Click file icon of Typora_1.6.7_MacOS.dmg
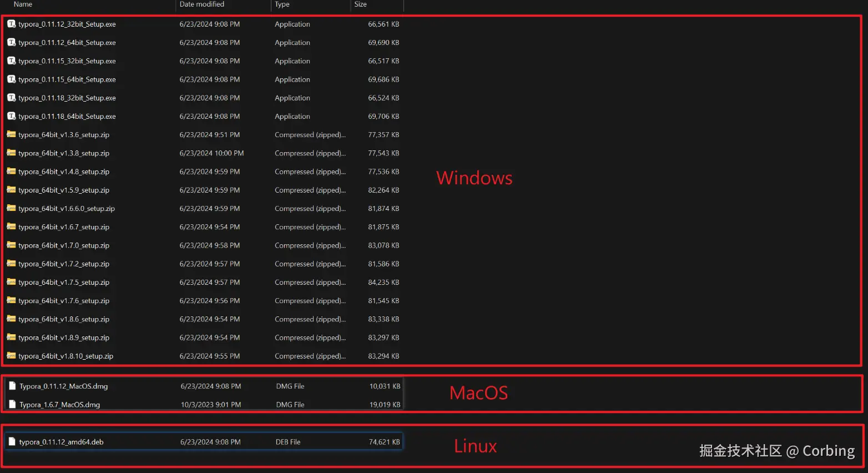The height and width of the screenshot is (473, 868). (12, 404)
